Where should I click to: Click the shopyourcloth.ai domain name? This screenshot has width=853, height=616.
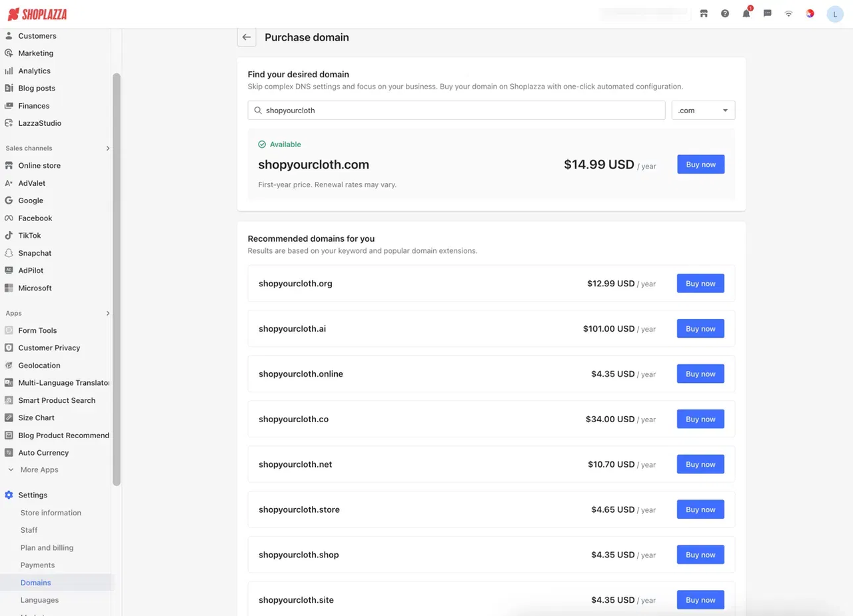[292, 329]
